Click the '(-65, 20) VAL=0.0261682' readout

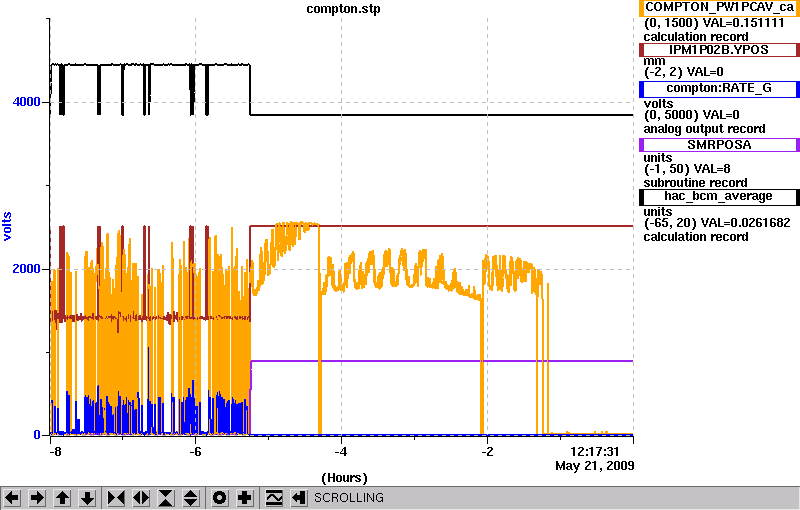coord(717,223)
